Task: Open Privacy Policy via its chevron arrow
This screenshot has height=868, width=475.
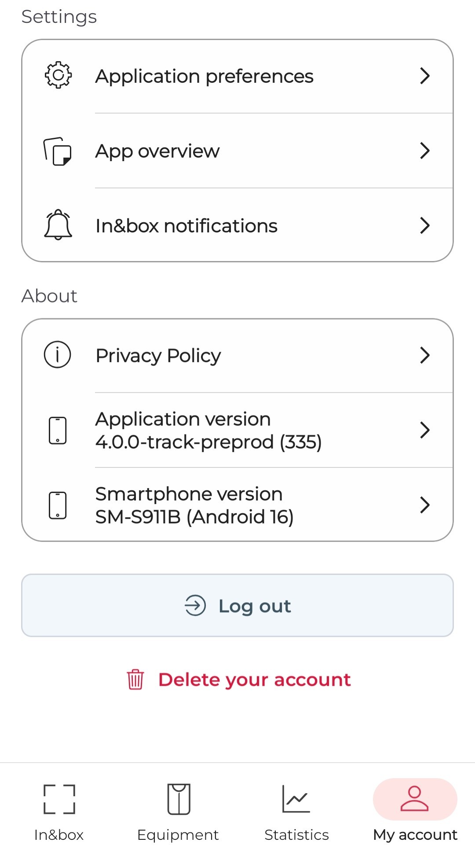Action: click(424, 355)
